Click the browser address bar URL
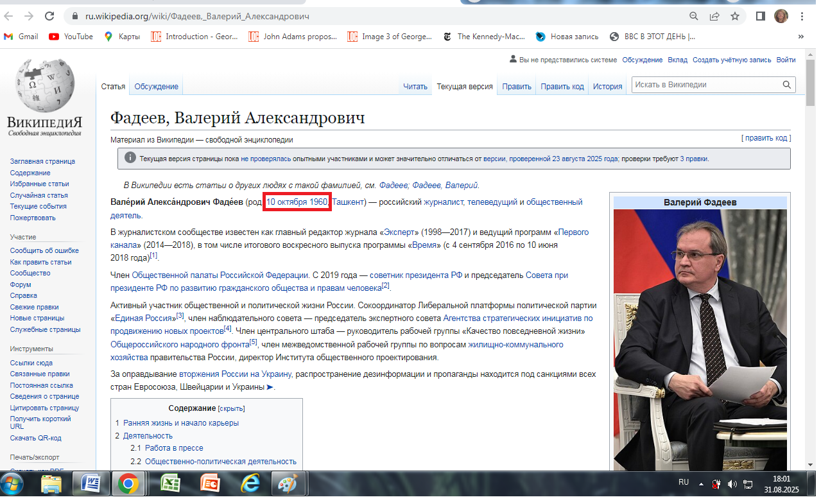Image resolution: width=821 pixels, height=504 pixels. point(197,16)
